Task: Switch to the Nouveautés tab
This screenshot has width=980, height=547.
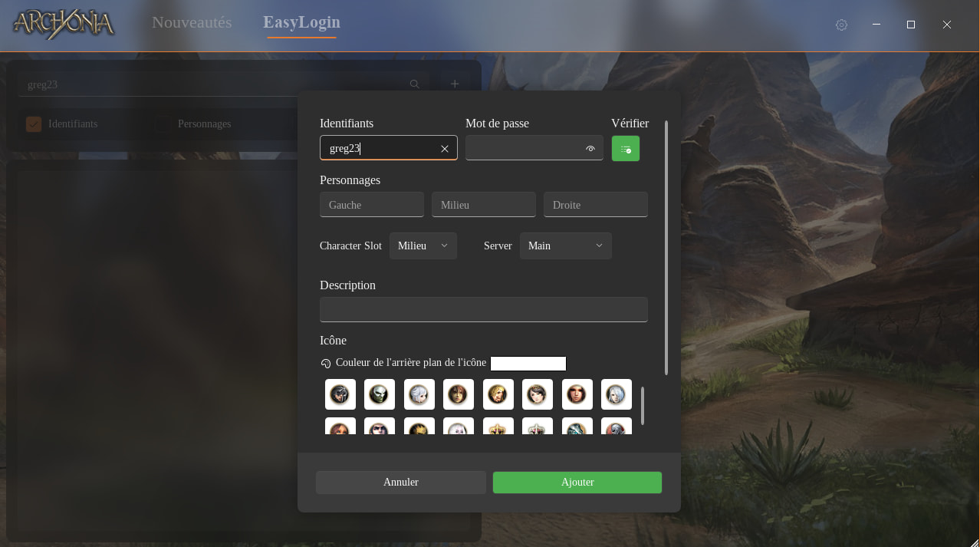Action: tap(192, 22)
